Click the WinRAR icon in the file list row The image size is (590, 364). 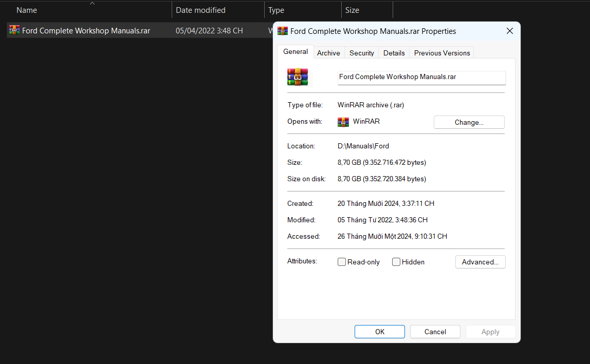(x=14, y=30)
